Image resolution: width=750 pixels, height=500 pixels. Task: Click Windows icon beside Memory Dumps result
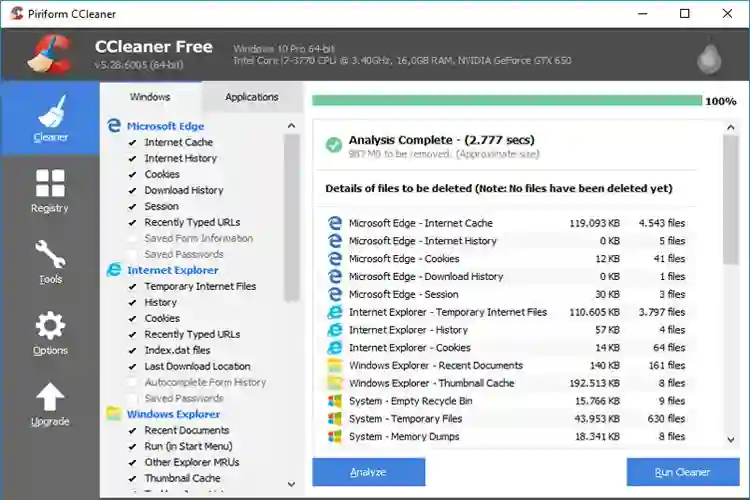click(335, 436)
